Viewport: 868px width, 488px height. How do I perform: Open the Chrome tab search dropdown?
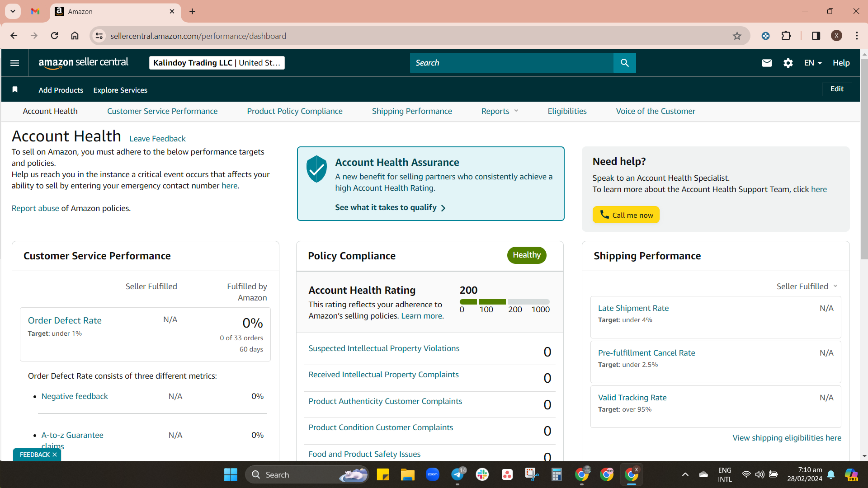13,11
